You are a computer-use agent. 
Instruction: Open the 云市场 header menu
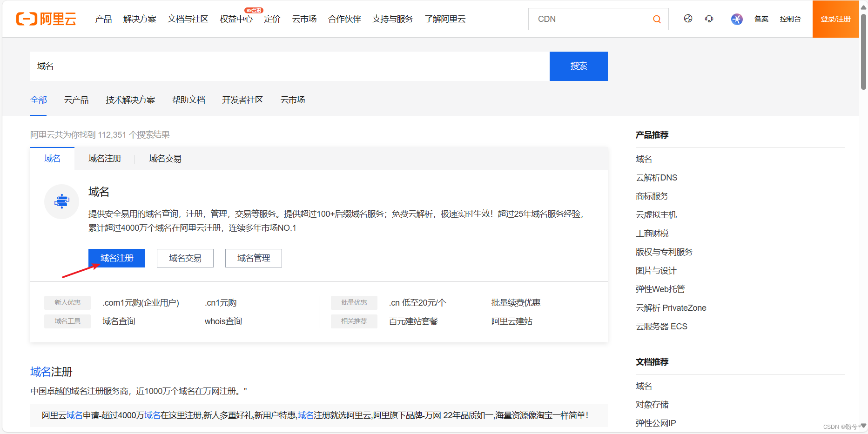pyautogui.click(x=304, y=19)
